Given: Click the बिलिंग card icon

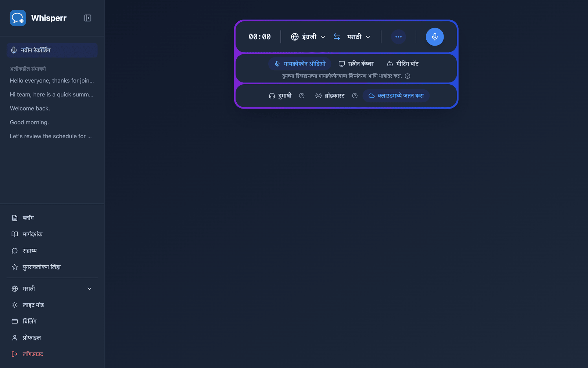Looking at the screenshot, I should (15, 321).
